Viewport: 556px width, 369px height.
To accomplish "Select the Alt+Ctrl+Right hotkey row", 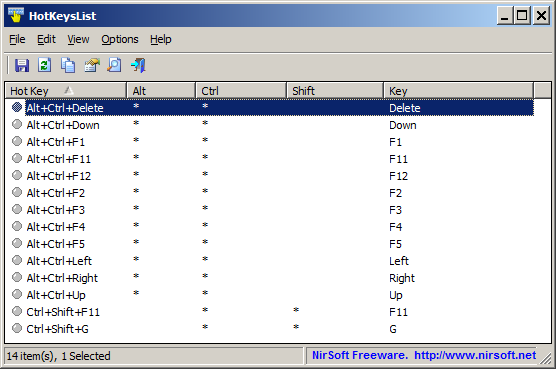I will click(269, 278).
